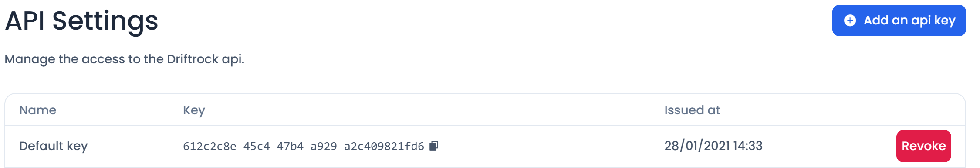Screen dimensions: 980x168
Task: Click the issued time 14:33
Action: 748,146
